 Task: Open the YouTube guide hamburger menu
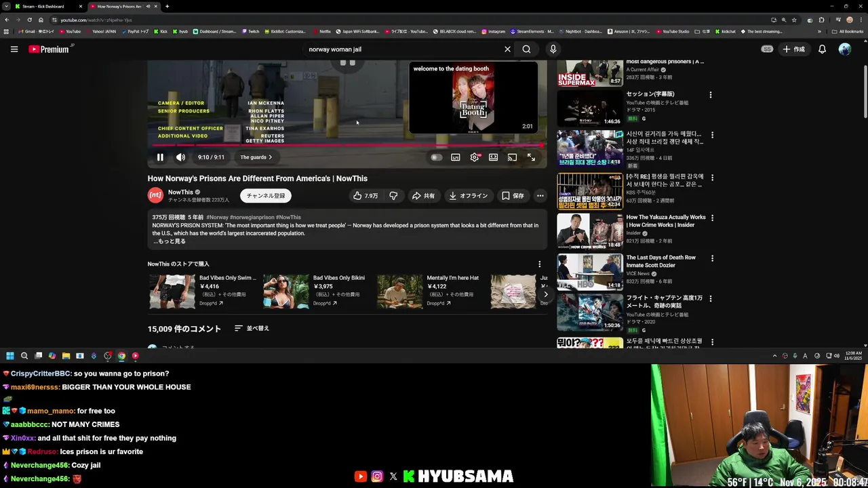click(14, 49)
